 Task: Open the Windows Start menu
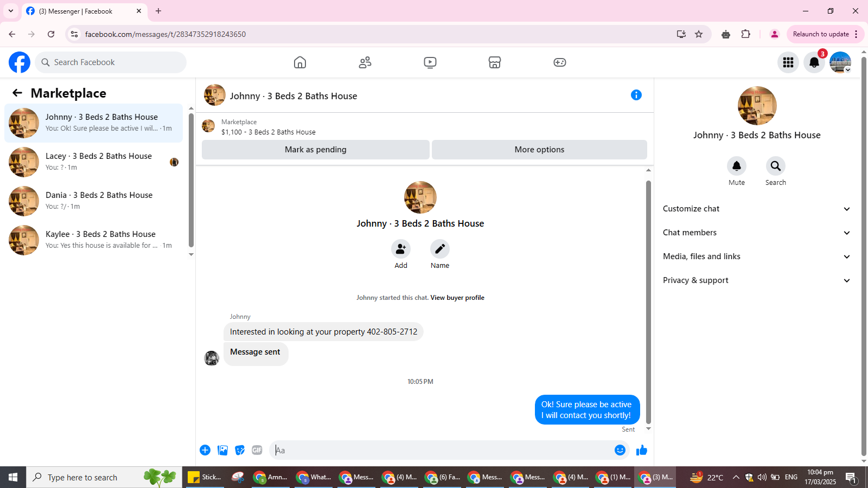pos(13,477)
